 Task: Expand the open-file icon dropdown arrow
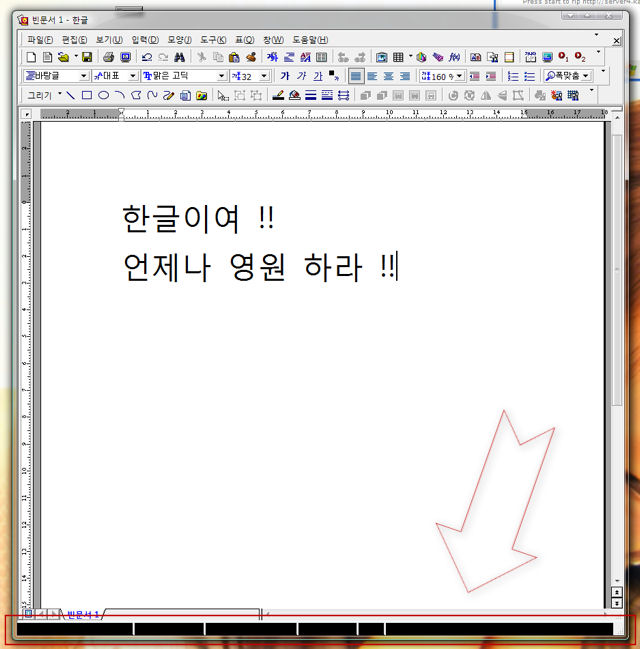(76, 56)
